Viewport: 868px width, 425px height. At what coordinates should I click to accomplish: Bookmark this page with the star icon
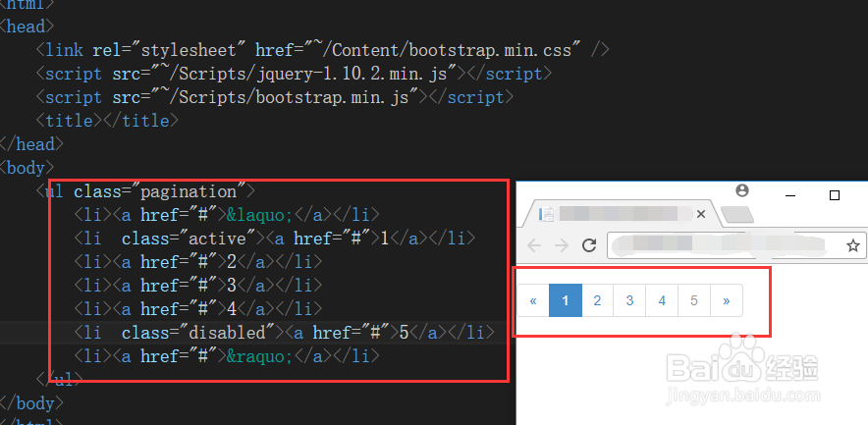pyautogui.click(x=853, y=245)
